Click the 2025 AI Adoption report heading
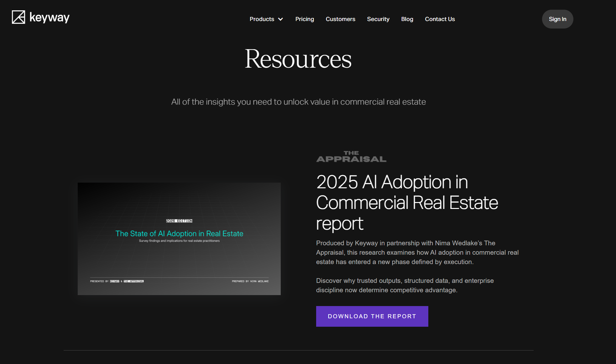Screen dimensions: 616x364 coord(407,202)
